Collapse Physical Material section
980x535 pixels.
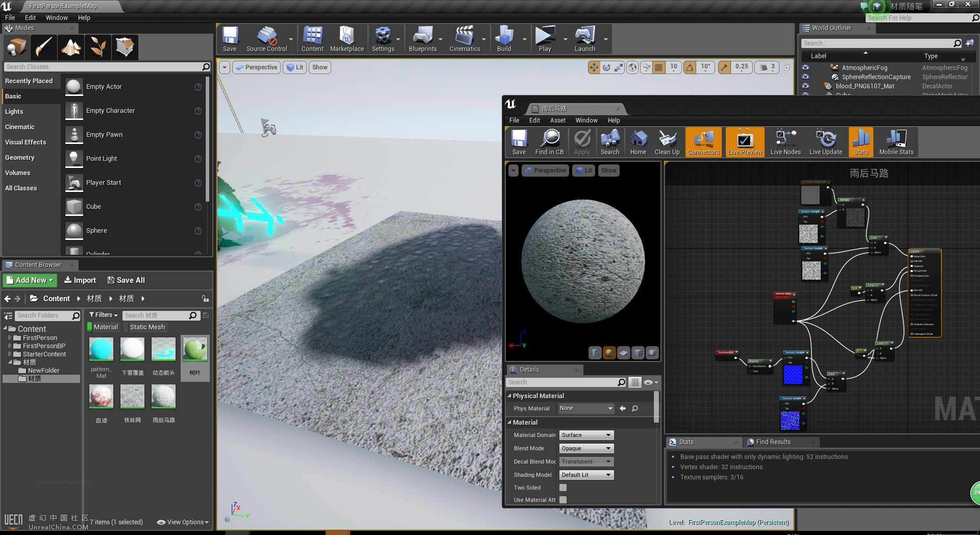pos(509,396)
